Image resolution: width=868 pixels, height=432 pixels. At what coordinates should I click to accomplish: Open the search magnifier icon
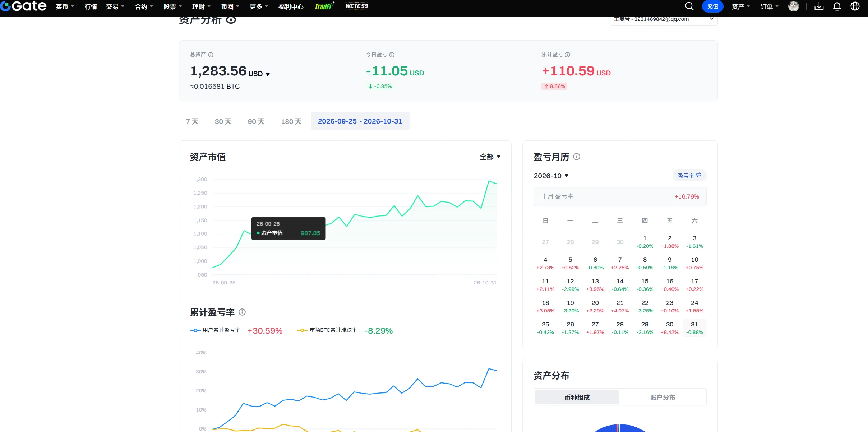point(689,6)
